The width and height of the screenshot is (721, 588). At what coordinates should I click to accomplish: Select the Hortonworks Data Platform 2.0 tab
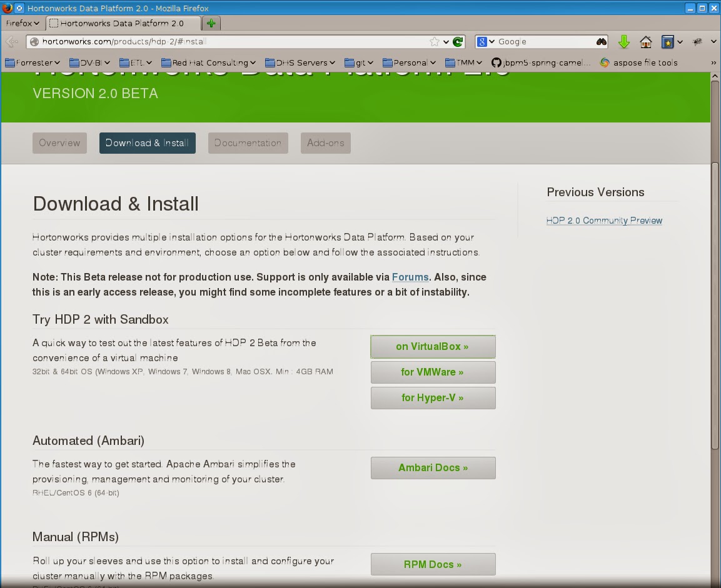point(122,23)
